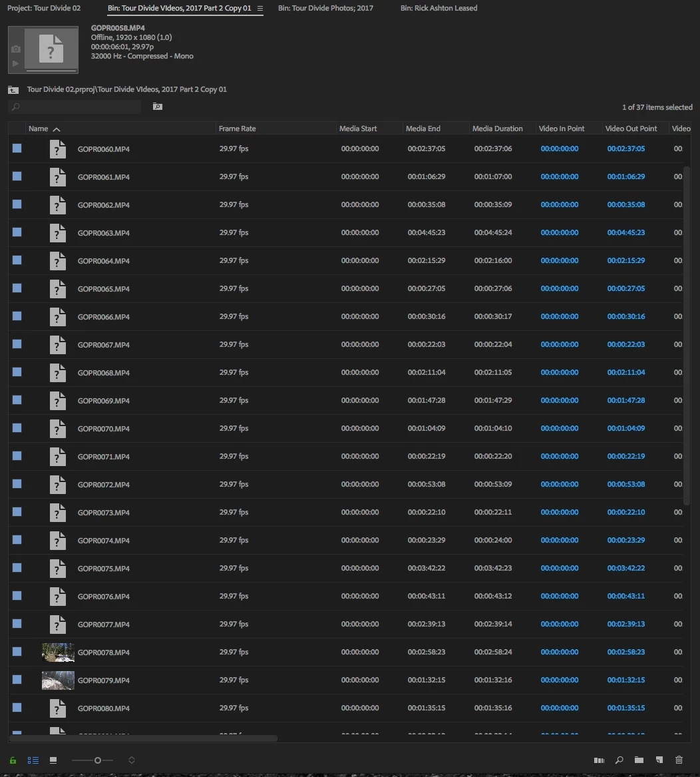The width and height of the screenshot is (700, 777).
Task: Navigate up one bin level
Action: pos(13,90)
